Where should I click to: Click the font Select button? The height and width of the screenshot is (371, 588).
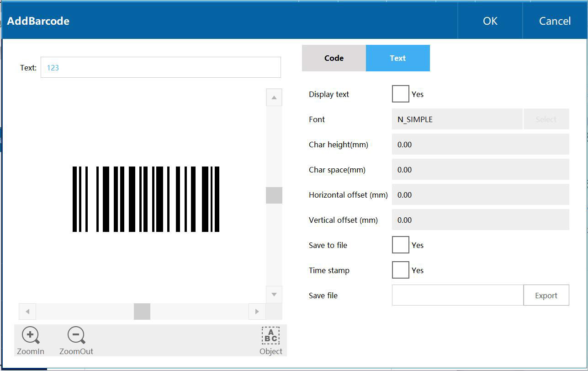click(546, 119)
